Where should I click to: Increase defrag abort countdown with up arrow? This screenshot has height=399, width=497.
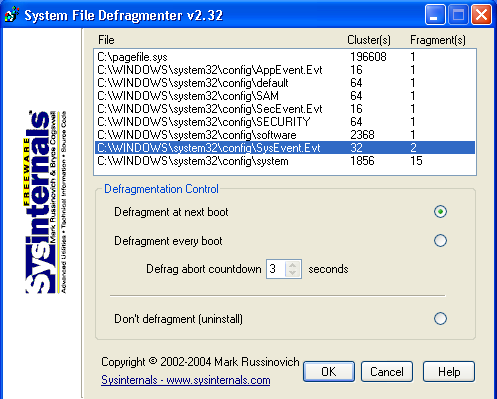click(293, 265)
